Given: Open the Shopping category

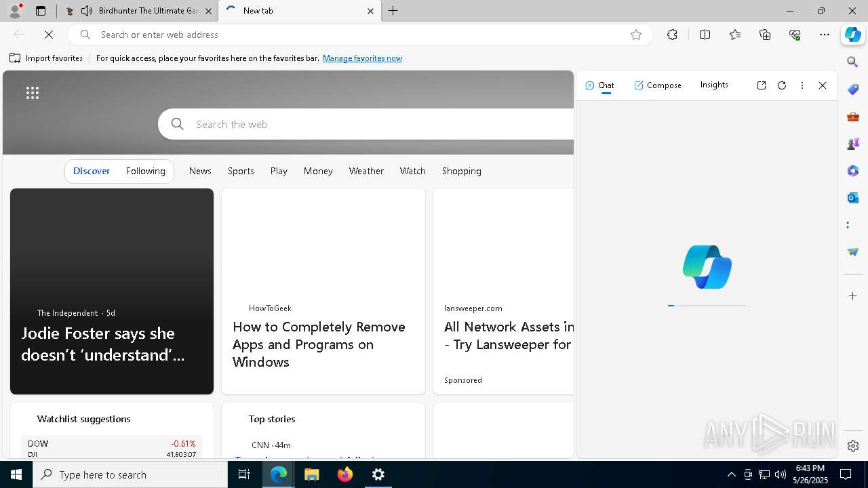Looking at the screenshot, I should point(461,171).
